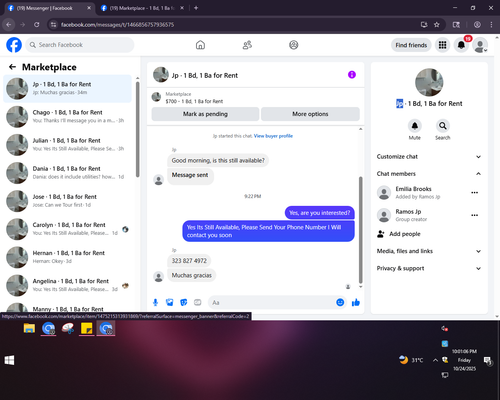500x400 pixels.
Task: Open the Facebook menu grid icon
Action: (442, 45)
